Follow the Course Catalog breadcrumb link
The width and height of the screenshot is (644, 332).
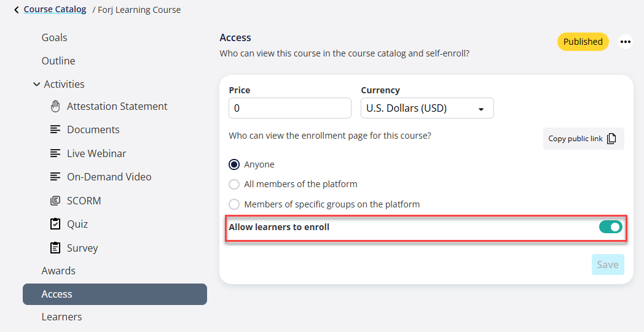point(55,10)
